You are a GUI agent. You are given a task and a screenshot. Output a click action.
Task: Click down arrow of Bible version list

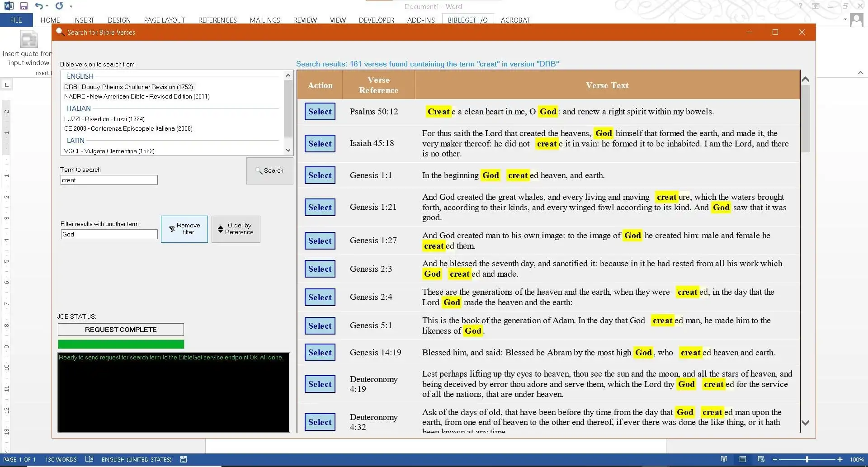coord(288,150)
